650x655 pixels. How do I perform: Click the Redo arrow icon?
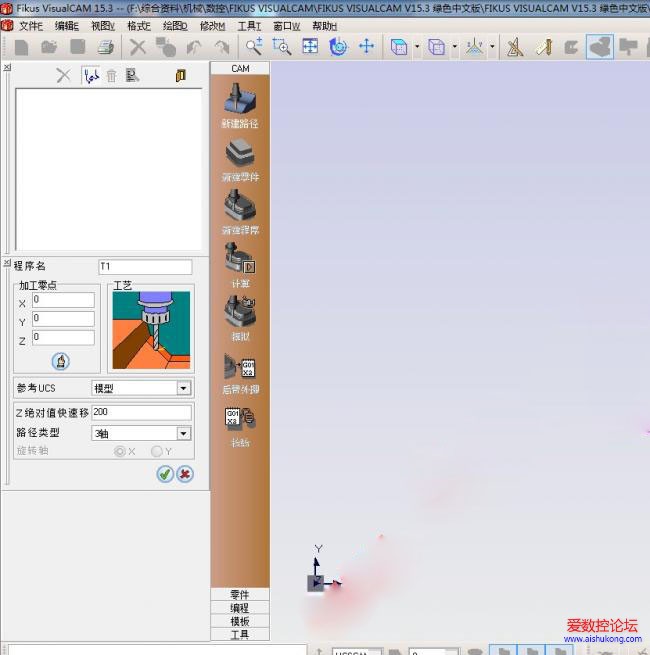coord(222,47)
